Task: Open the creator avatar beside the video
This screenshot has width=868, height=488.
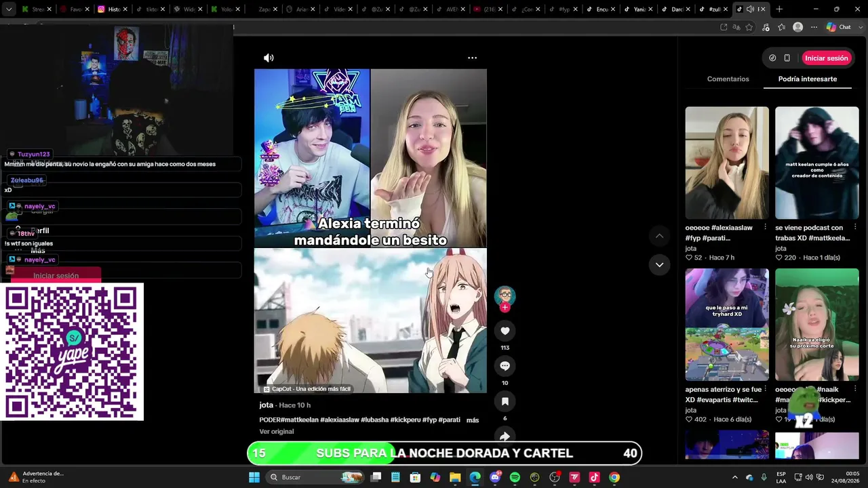Action: point(505,296)
